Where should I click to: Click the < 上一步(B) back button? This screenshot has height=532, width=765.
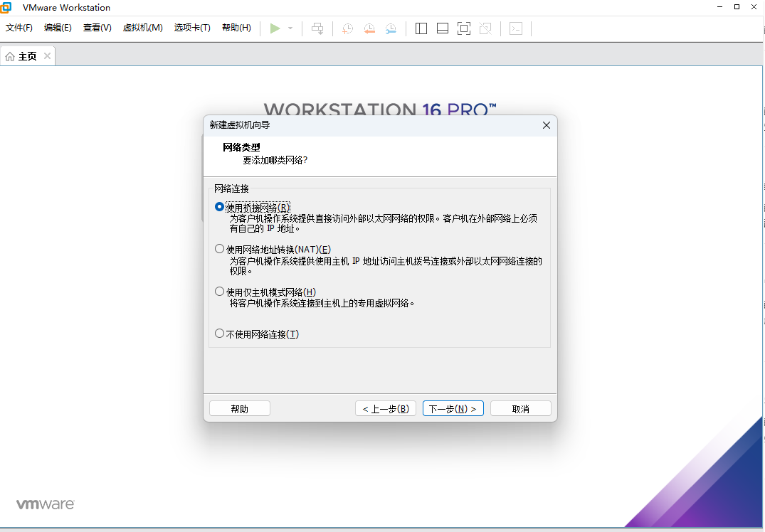[x=386, y=409]
